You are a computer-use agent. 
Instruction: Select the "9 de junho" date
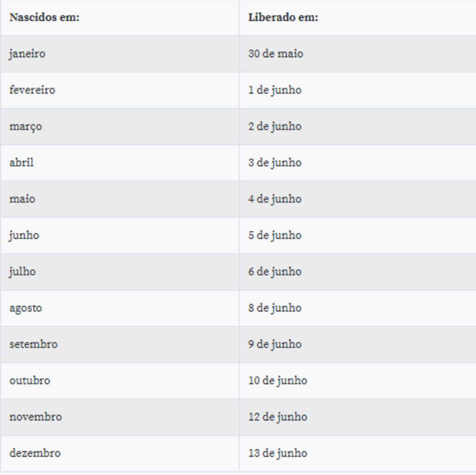tap(275, 344)
